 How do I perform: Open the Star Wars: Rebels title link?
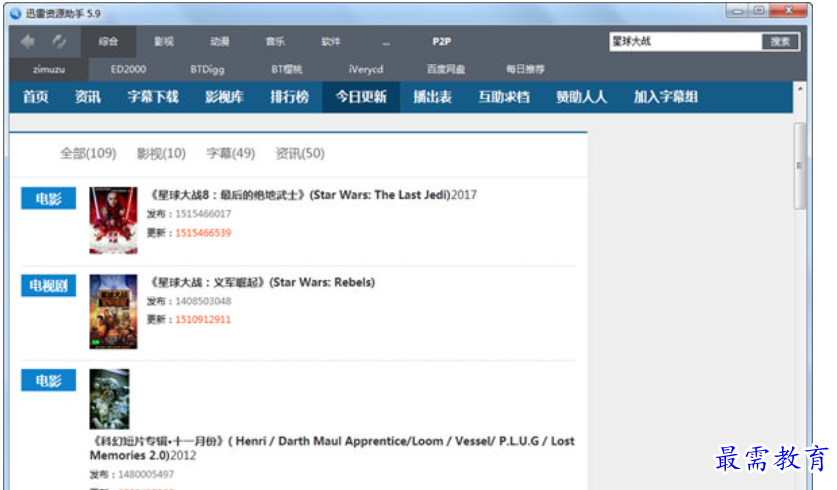260,282
